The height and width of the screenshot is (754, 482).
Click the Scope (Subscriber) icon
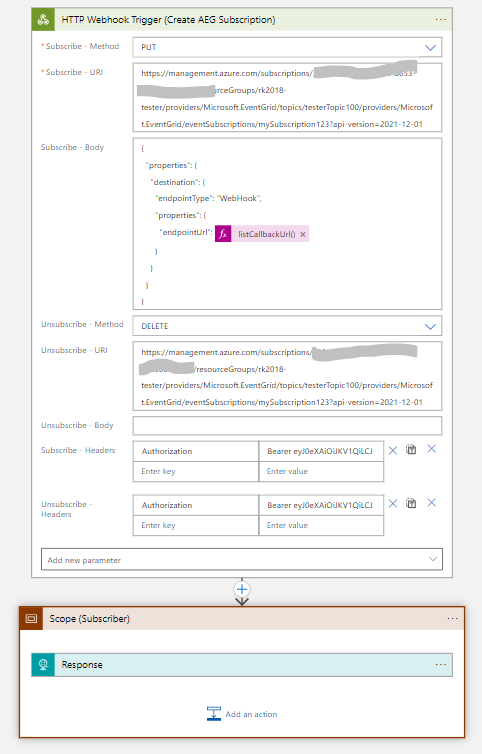[x=31, y=618]
